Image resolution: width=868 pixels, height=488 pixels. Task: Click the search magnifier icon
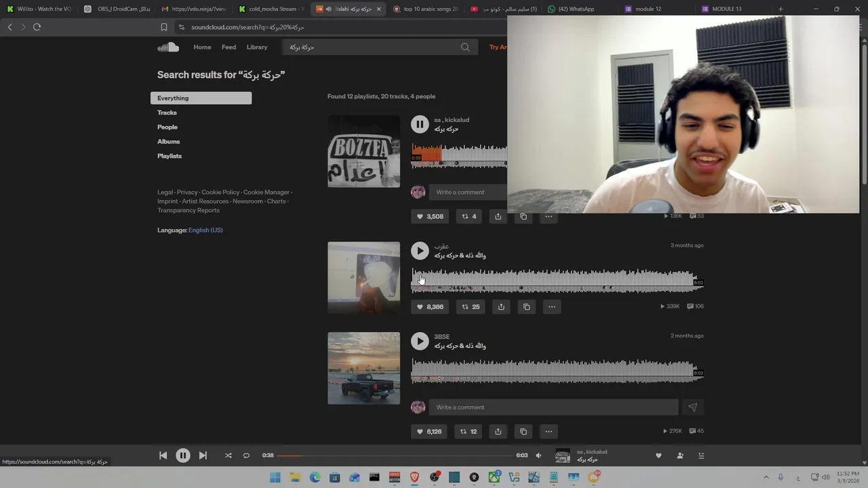point(465,47)
